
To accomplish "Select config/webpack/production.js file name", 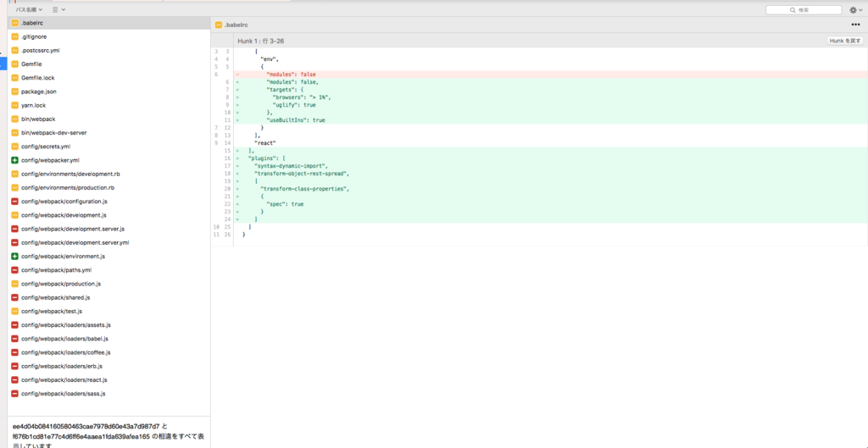I will click(61, 284).
